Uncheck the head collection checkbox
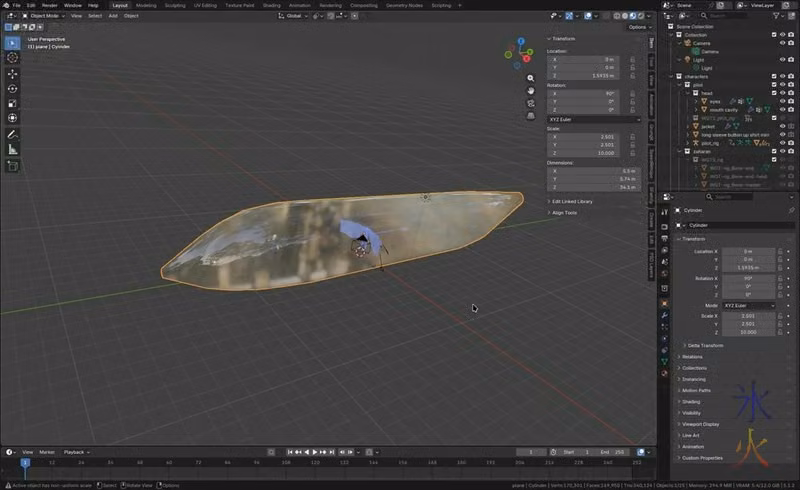 [x=774, y=93]
